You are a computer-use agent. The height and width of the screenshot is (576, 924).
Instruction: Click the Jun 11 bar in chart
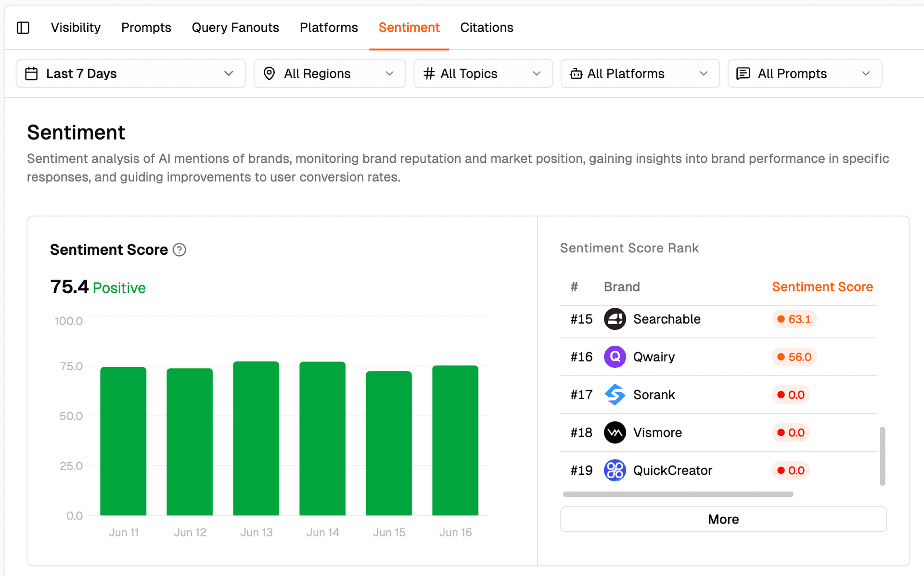coord(123,441)
